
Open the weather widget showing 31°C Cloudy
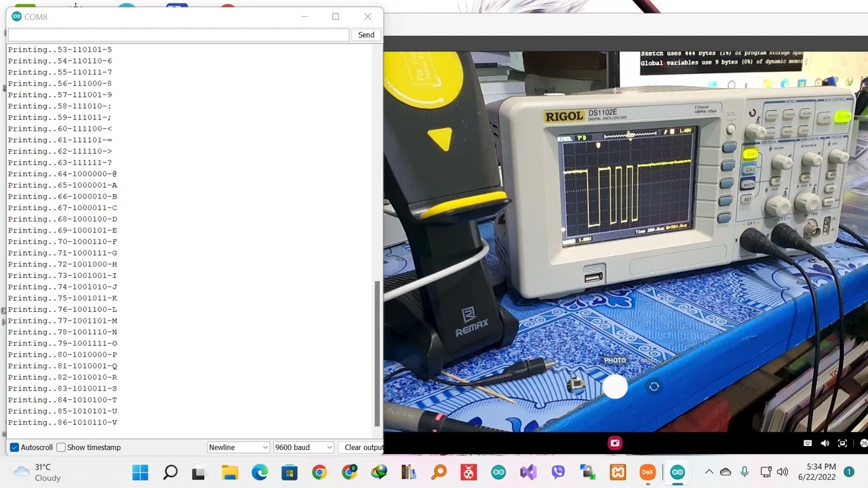38,472
